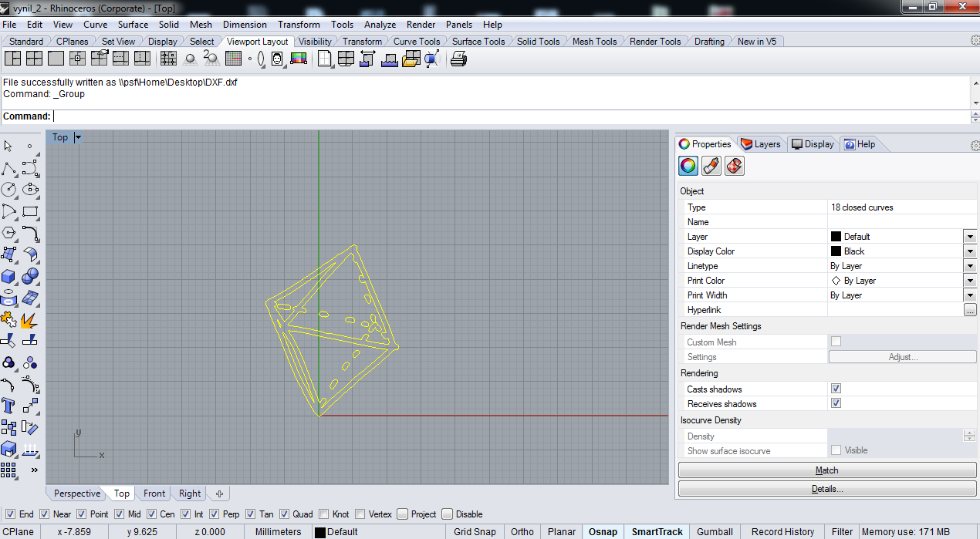Open the Display Color dropdown

click(x=970, y=251)
